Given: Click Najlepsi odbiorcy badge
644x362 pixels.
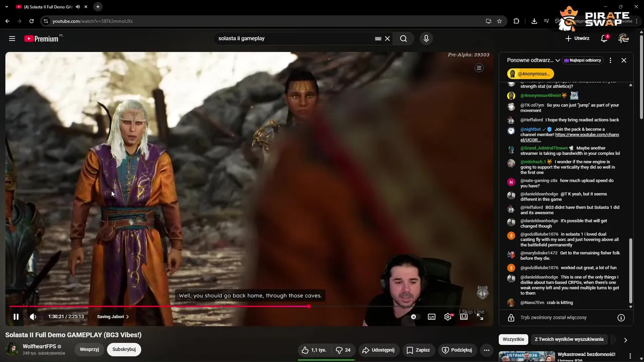Looking at the screenshot, I should tap(583, 60).
